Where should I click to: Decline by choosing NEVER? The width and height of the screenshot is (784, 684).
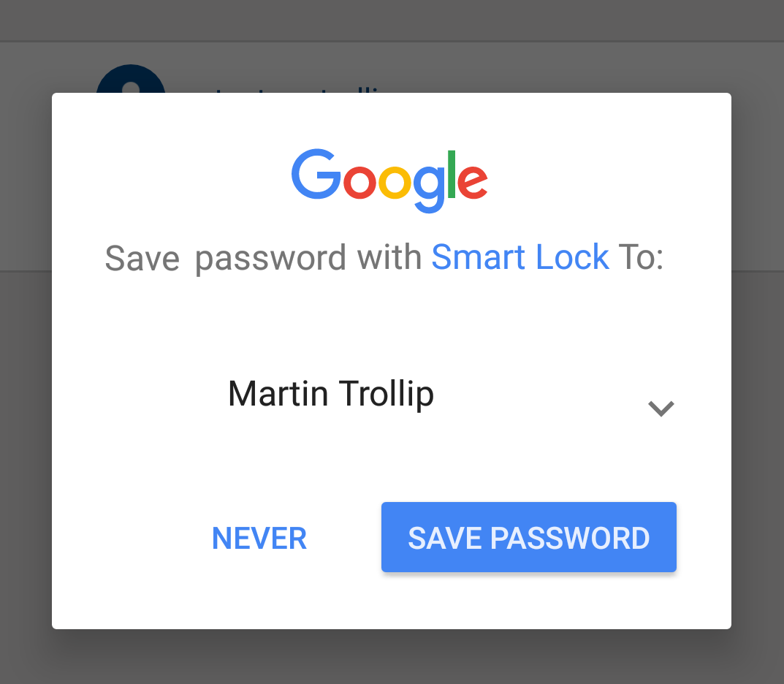pos(259,539)
